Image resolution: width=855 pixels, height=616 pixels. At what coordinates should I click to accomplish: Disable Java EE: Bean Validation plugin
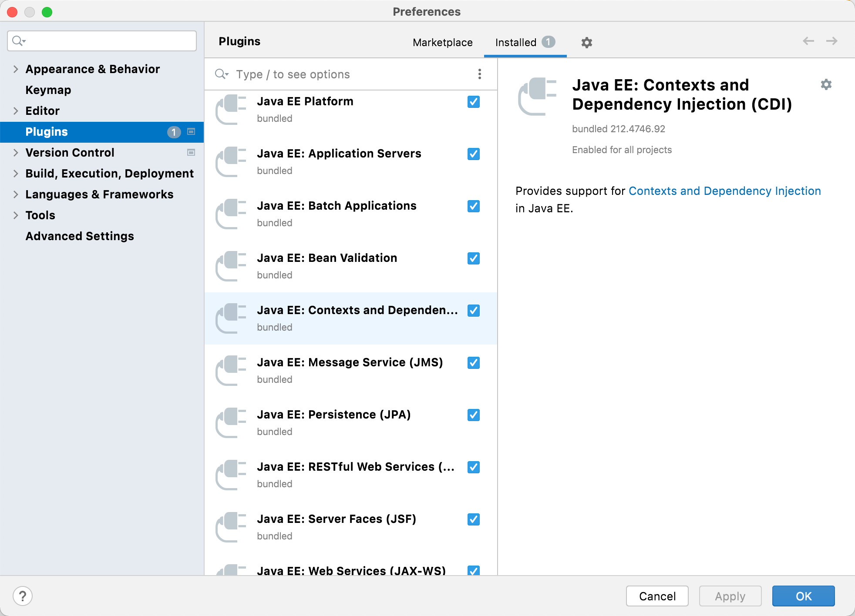point(473,258)
